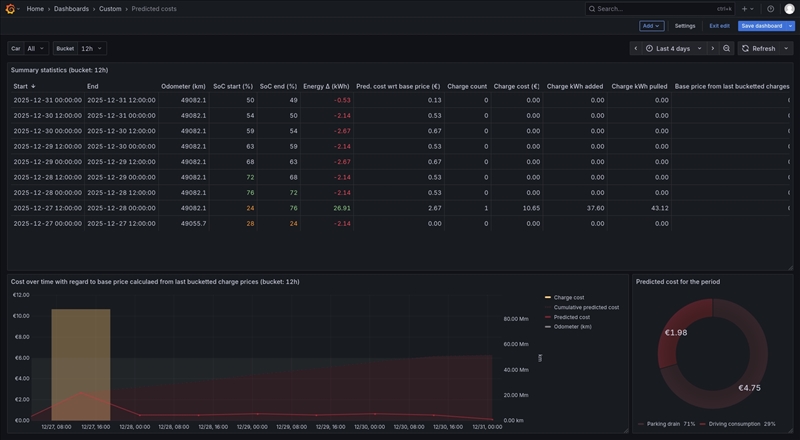
Task: Click the Save dashboard button
Action: [x=761, y=26]
